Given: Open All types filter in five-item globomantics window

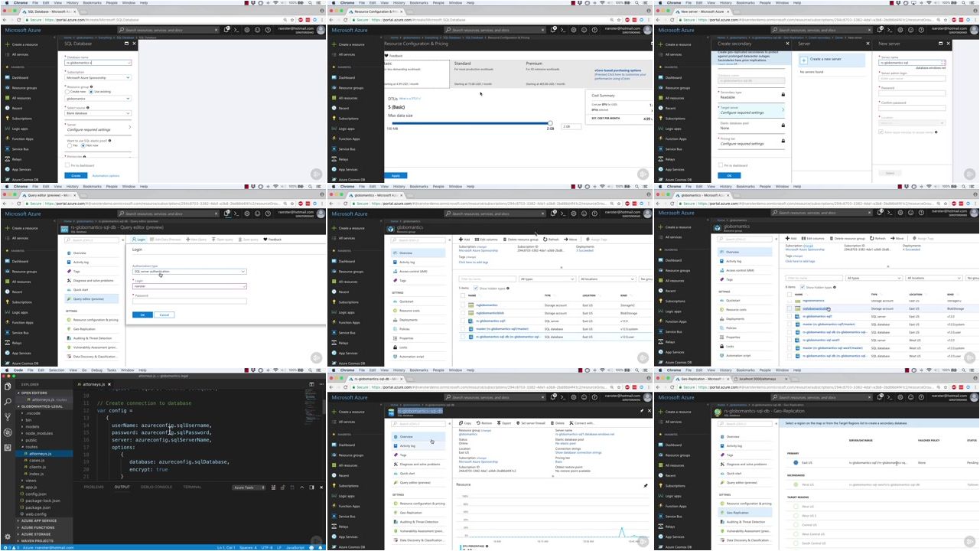Looking at the screenshot, I should [x=547, y=279].
